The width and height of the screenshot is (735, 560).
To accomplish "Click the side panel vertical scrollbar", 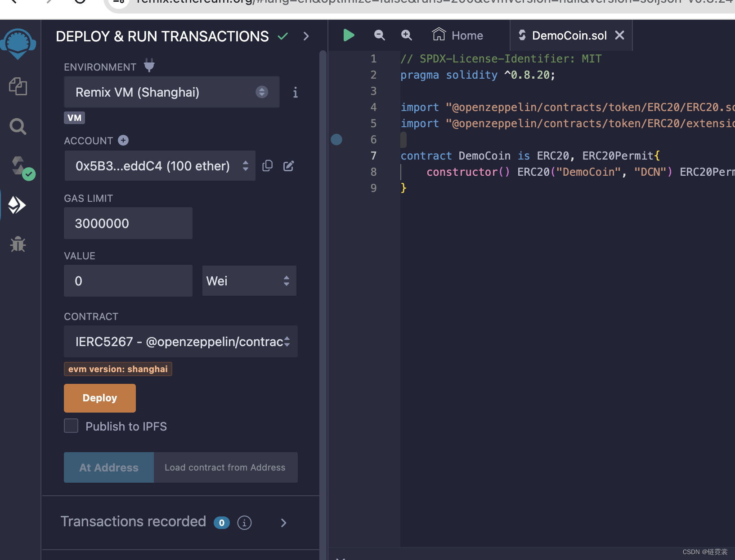I will point(323,306).
